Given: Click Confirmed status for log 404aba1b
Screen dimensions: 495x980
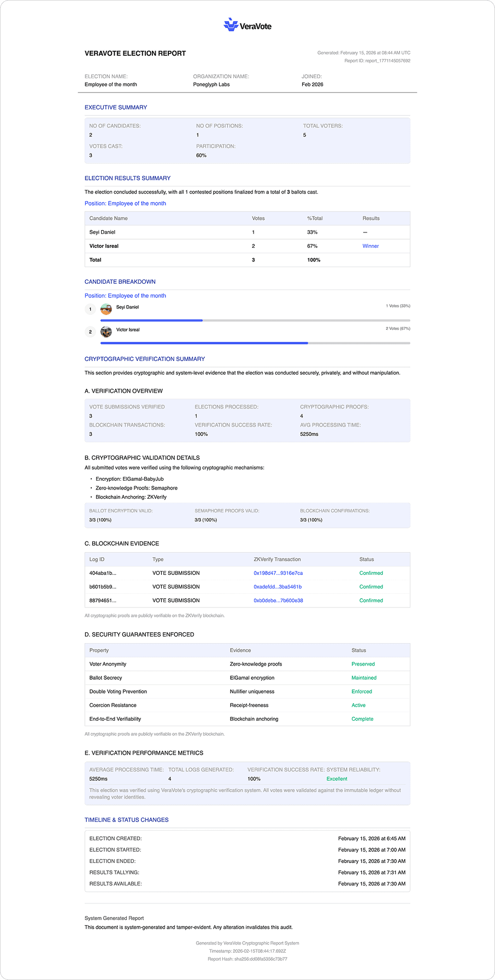Looking at the screenshot, I should pos(371,573).
